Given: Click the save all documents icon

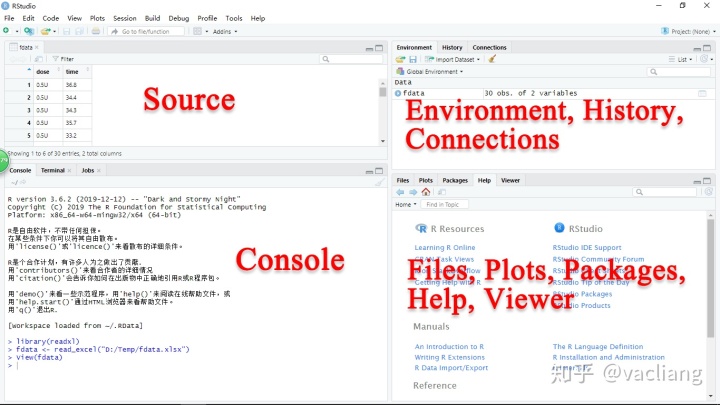Looking at the screenshot, I should [79, 31].
